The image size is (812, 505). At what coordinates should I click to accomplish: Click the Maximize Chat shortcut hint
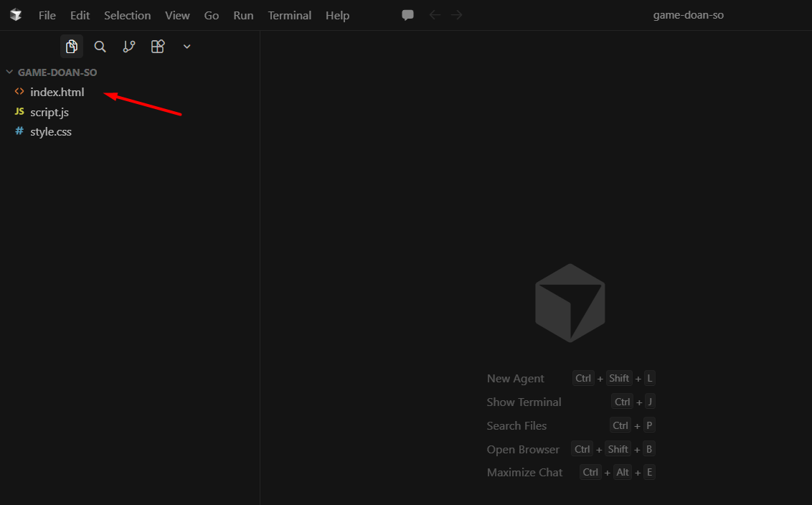coord(571,473)
